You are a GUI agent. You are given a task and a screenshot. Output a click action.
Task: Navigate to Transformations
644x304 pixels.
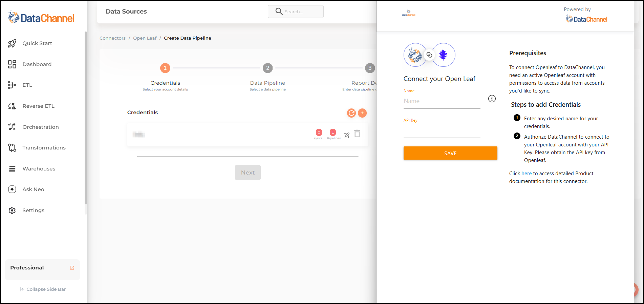tap(44, 148)
